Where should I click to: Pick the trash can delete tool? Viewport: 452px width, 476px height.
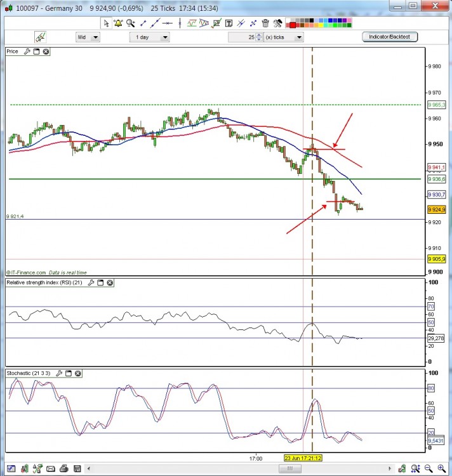click(x=265, y=23)
